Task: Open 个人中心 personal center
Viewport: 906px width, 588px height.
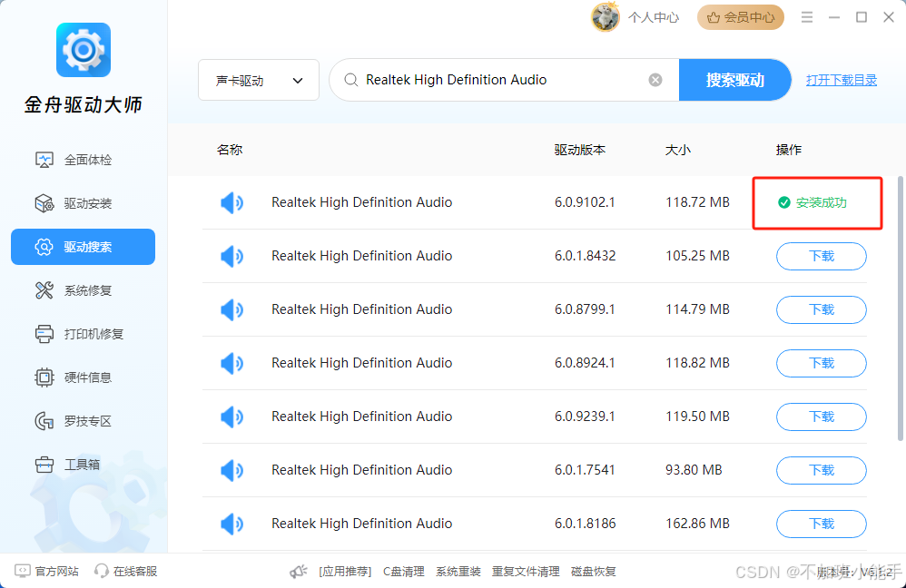Action: click(x=654, y=18)
